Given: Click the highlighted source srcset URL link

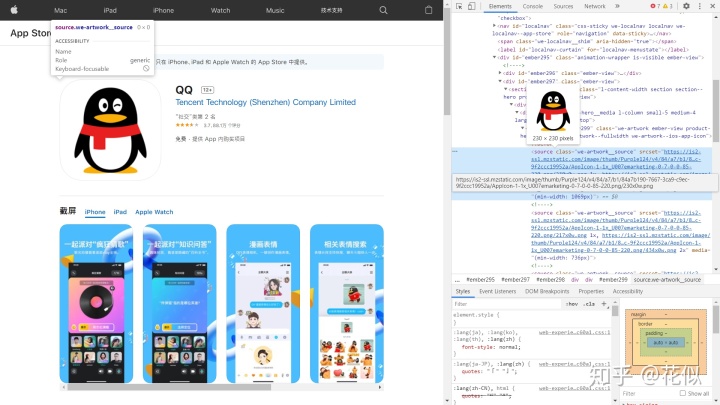Looking at the screenshot, I should (x=616, y=159).
